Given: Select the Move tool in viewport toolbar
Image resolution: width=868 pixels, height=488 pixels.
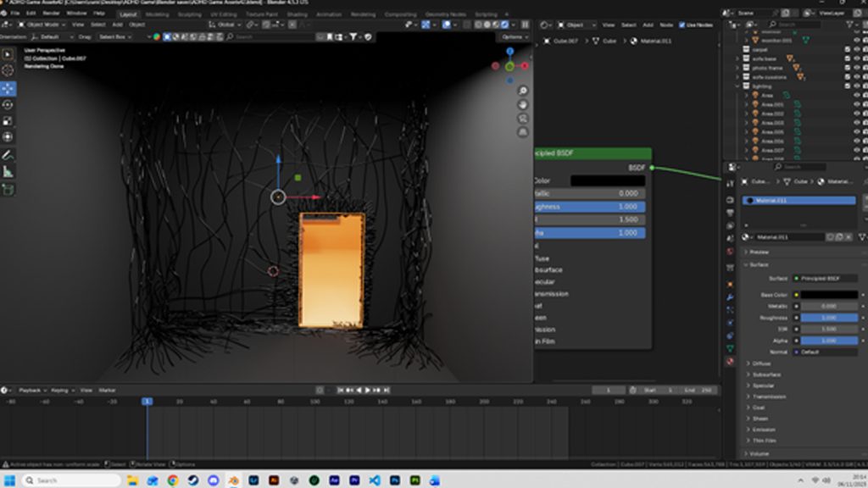Looking at the screenshot, I should point(8,88).
